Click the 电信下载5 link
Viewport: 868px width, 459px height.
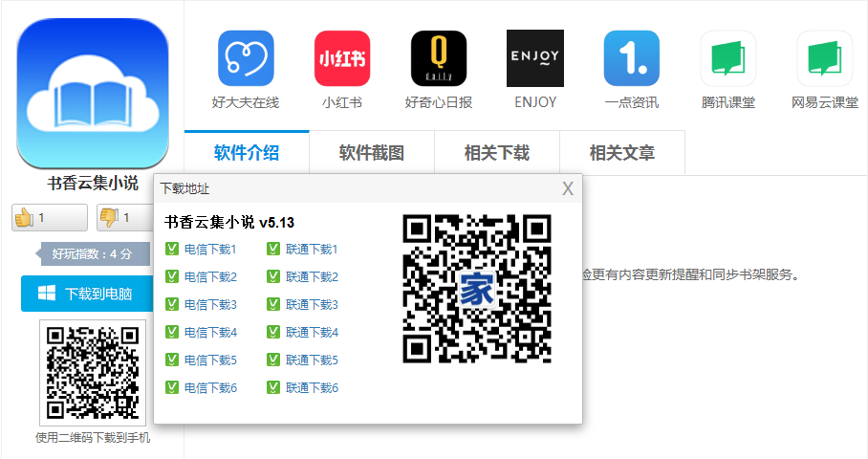(210, 360)
